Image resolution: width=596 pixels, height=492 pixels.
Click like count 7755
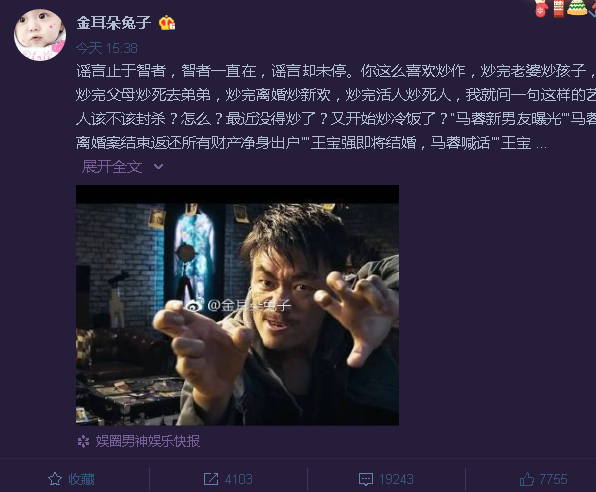coord(553,479)
